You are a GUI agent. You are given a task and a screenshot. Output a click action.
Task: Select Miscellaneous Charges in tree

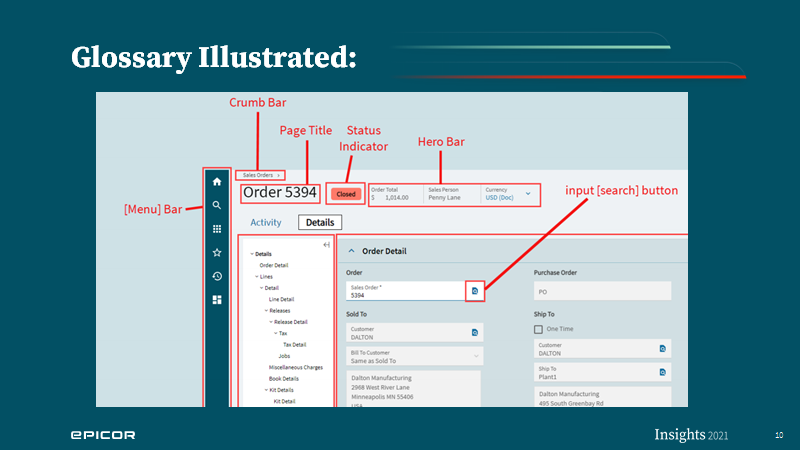coord(296,367)
